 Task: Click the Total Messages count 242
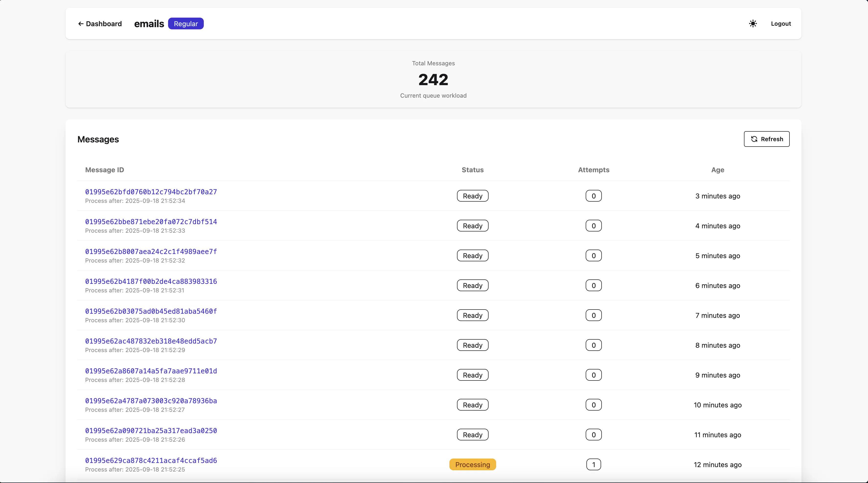433,80
